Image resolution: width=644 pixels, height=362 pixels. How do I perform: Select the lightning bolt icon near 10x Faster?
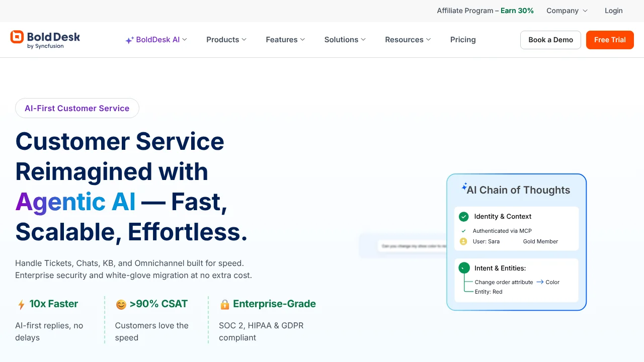click(x=21, y=304)
